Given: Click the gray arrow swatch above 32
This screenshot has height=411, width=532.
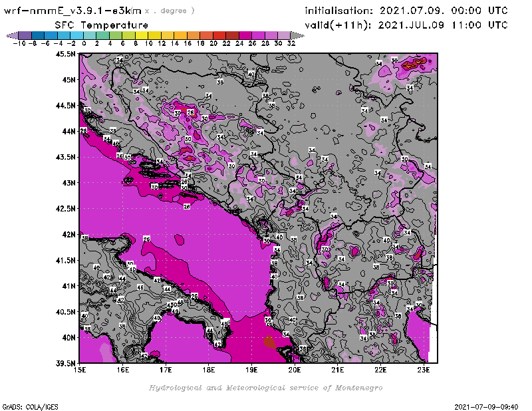Looking at the screenshot, I should pyautogui.click(x=297, y=35).
